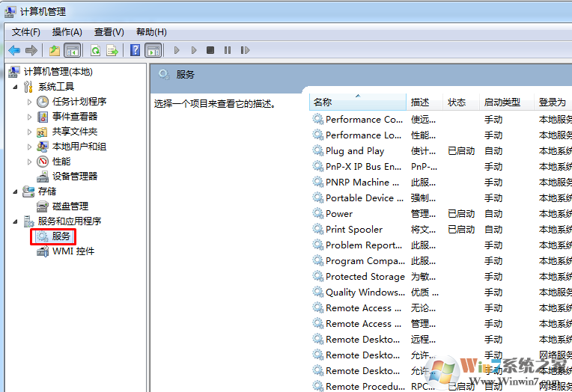Collapse the 系统工具 tree node
Image resolution: width=572 pixels, height=392 pixels.
[x=16, y=87]
